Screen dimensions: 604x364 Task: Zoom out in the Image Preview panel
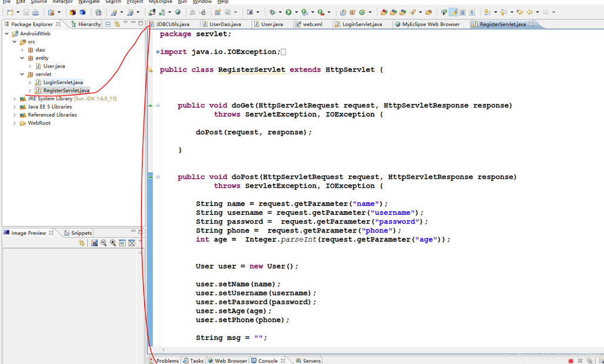103,243
